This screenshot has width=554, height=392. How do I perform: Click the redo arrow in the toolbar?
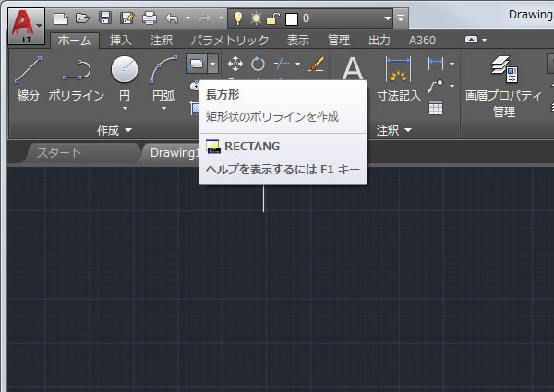click(205, 18)
